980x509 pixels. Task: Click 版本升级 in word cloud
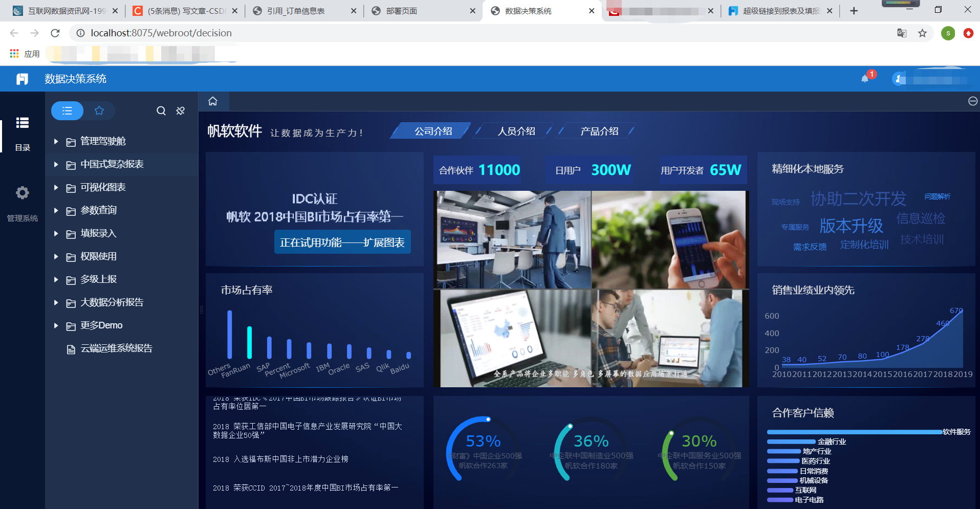click(x=851, y=226)
